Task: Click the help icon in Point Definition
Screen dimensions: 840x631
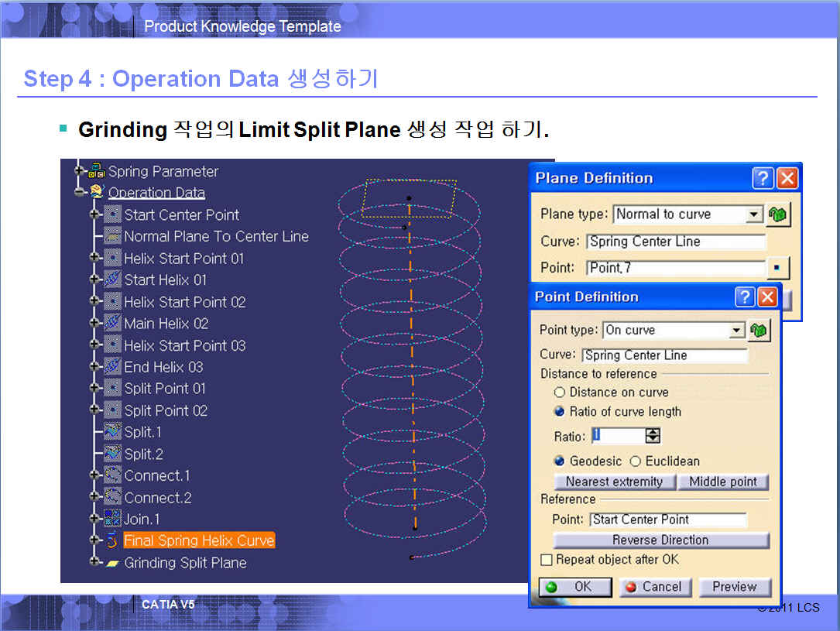Action: coord(744,297)
